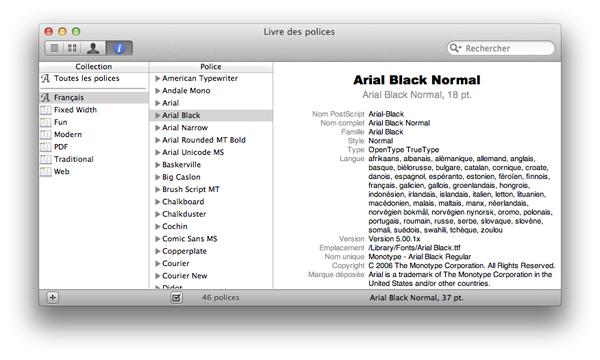Screen dimensions: 600x360
Task: Expand the Arial font family triangle
Action: [157, 103]
